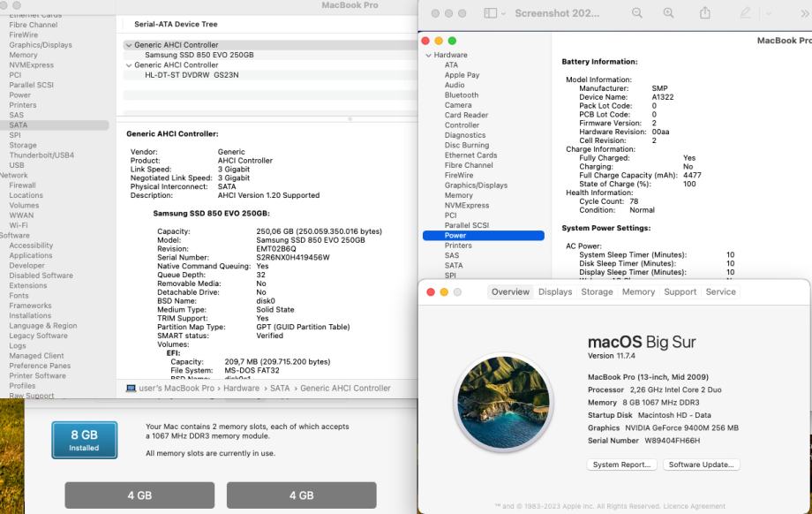
Task: Open the Storage tab in About This Mac
Action: 597,291
